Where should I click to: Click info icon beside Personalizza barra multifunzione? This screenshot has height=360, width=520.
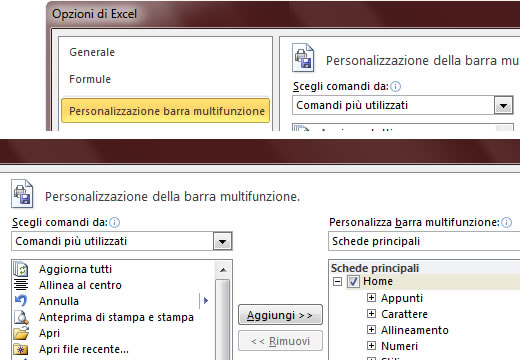click(x=506, y=222)
